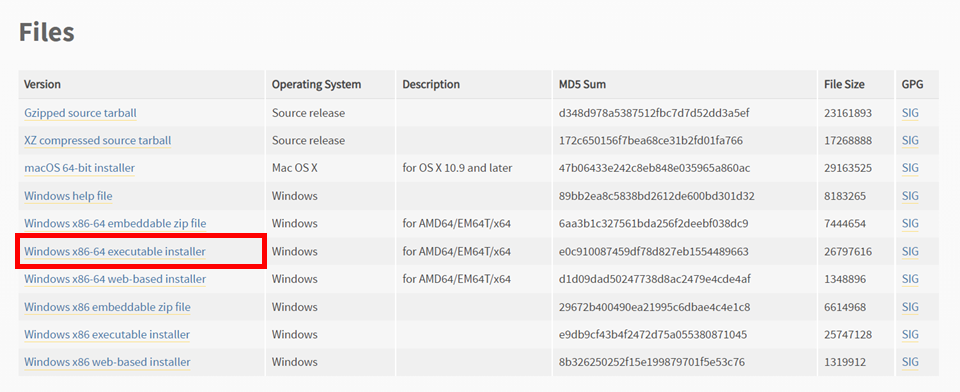This screenshot has width=960, height=392.
Task: Open SIG for x86-64 executable installer
Action: 910,251
